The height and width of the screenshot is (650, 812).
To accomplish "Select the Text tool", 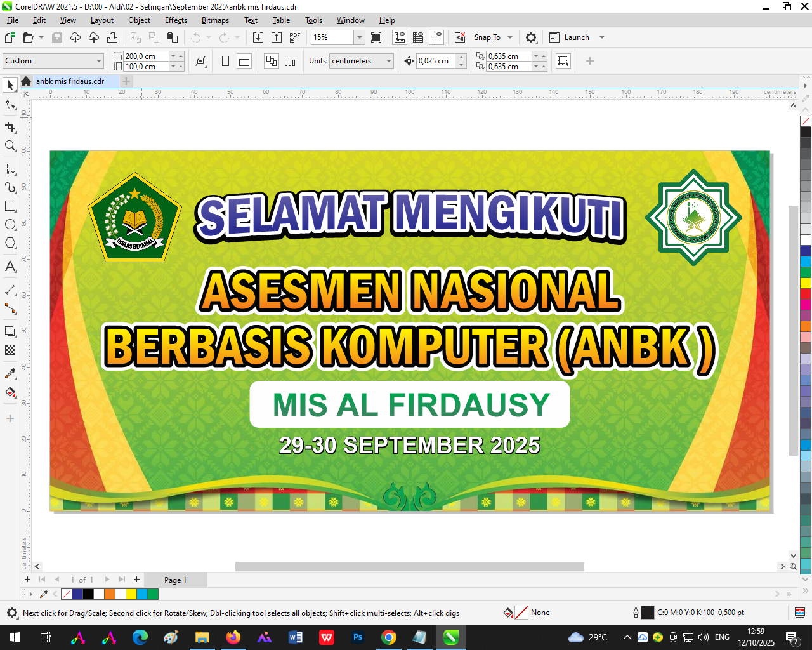I will tap(10, 267).
